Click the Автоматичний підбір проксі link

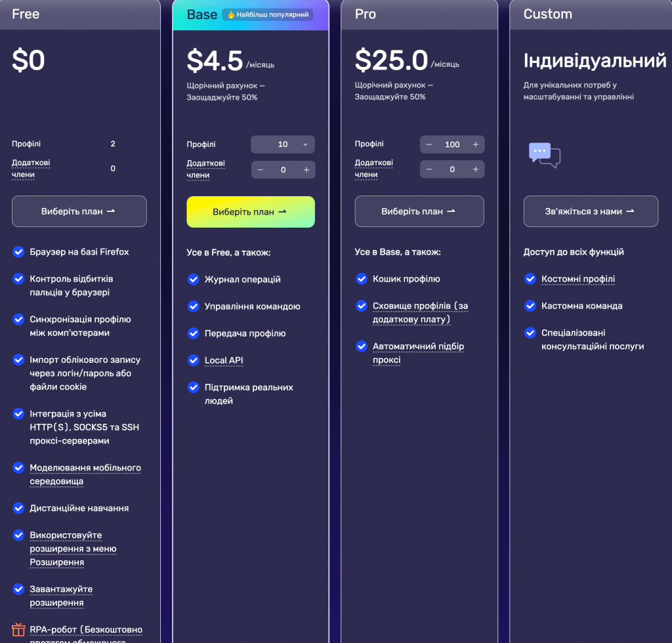(418, 353)
